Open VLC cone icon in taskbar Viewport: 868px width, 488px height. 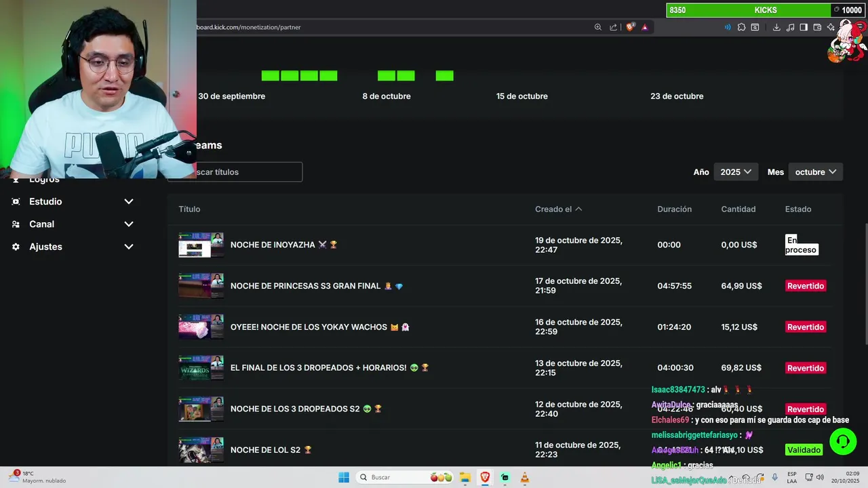(x=524, y=477)
